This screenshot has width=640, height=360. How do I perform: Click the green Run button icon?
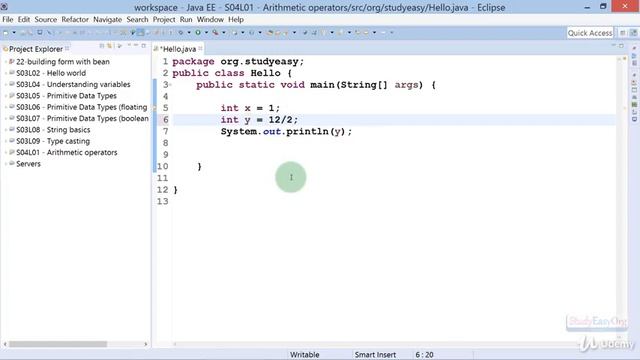(x=198, y=33)
